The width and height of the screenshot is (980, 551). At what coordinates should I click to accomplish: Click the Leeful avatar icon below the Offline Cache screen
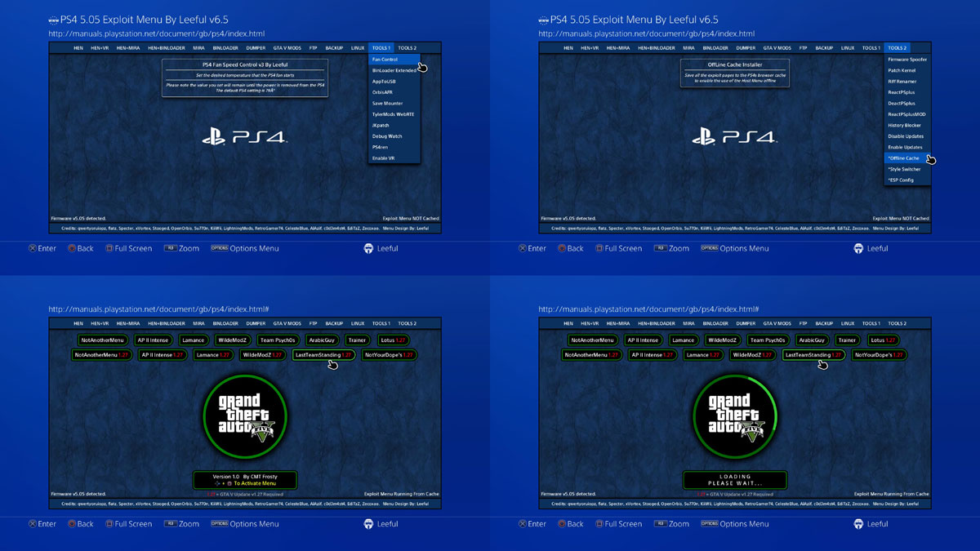pos(858,248)
